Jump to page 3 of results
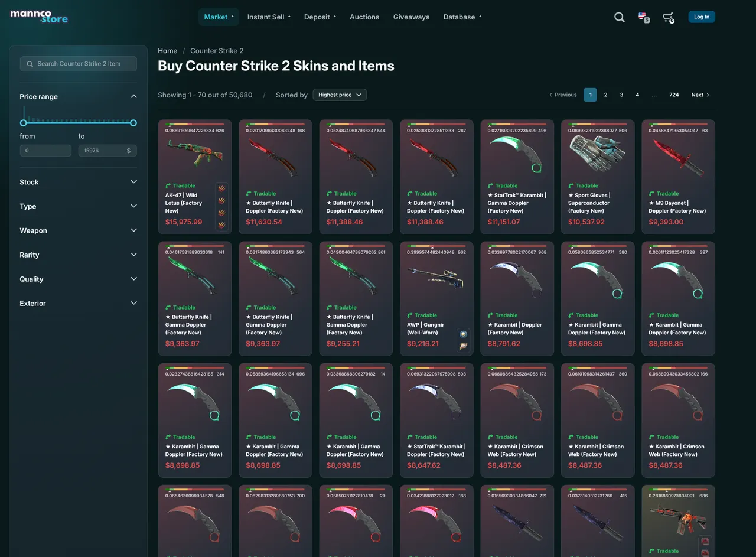The image size is (756, 557). click(621, 95)
